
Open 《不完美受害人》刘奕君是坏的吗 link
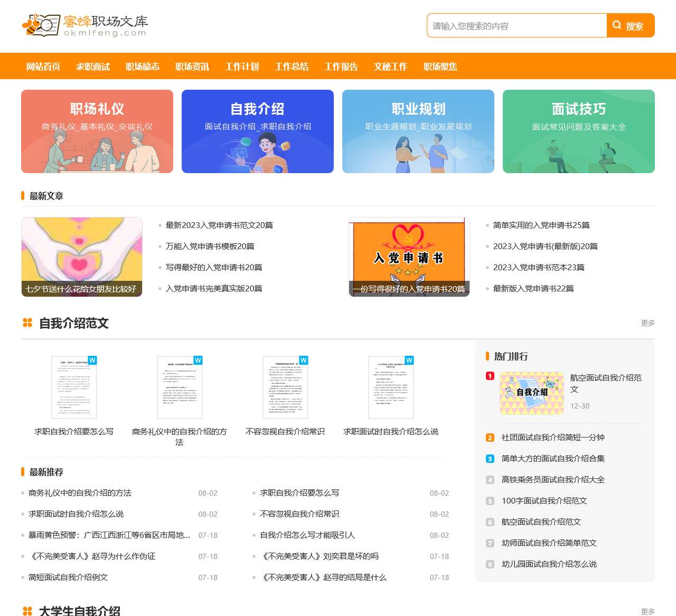(x=320, y=556)
